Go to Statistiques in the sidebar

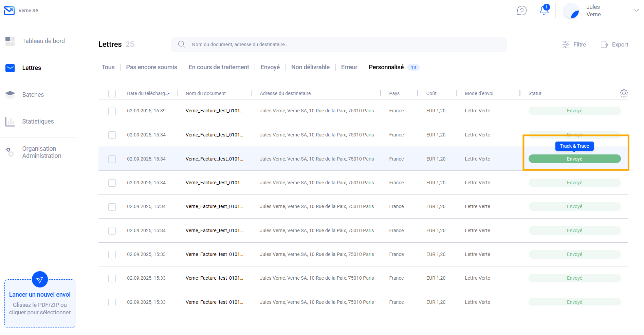(38, 122)
